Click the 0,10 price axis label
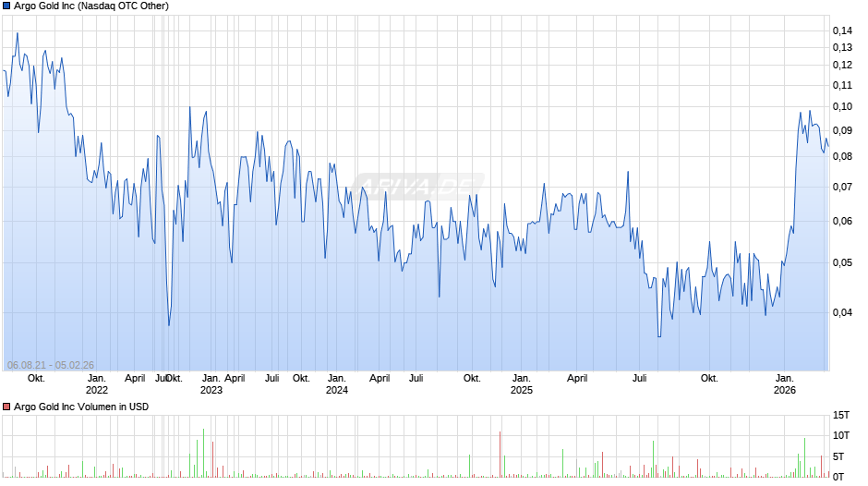 [x=842, y=106]
